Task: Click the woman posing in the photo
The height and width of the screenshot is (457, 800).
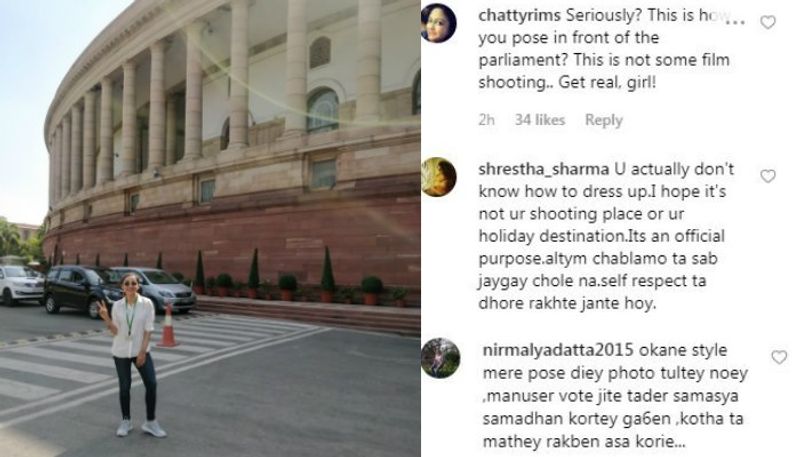Action: [135, 354]
